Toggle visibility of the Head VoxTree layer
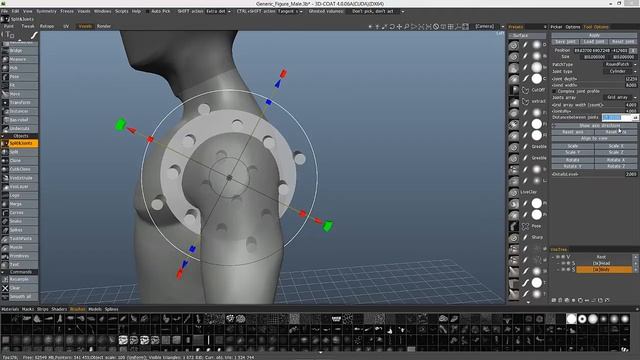The height and width of the screenshot is (360, 640). point(563,263)
